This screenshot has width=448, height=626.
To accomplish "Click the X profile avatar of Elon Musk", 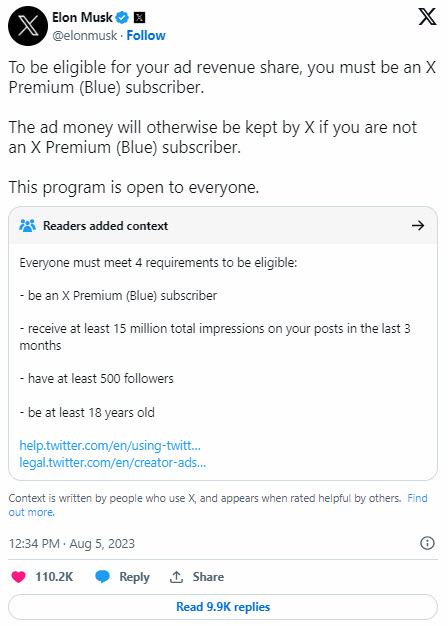I will click(28, 26).
